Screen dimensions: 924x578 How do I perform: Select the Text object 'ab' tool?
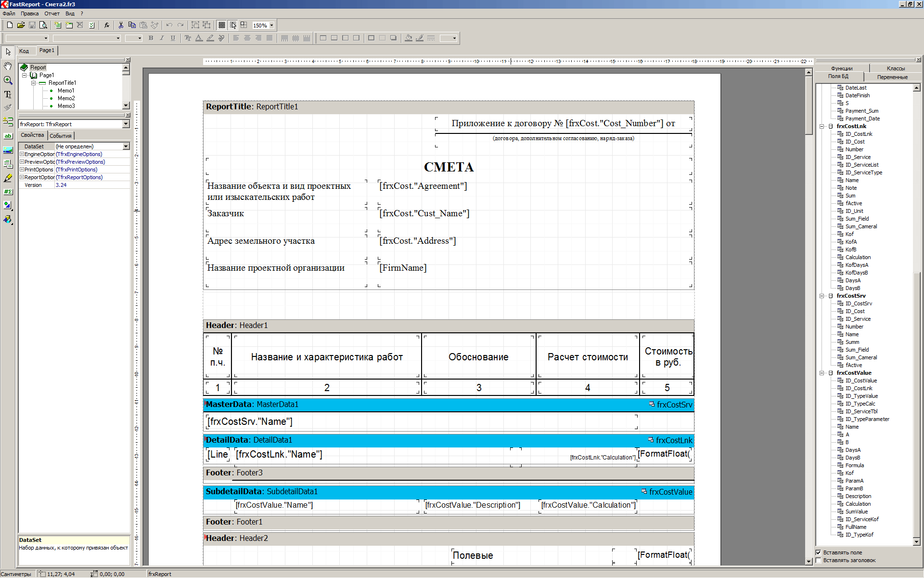(x=8, y=136)
